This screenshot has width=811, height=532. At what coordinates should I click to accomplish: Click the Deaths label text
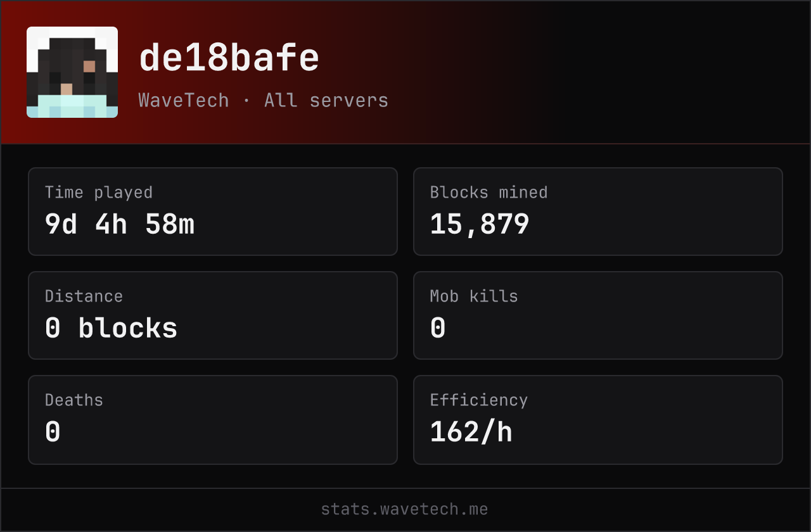click(74, 400)
